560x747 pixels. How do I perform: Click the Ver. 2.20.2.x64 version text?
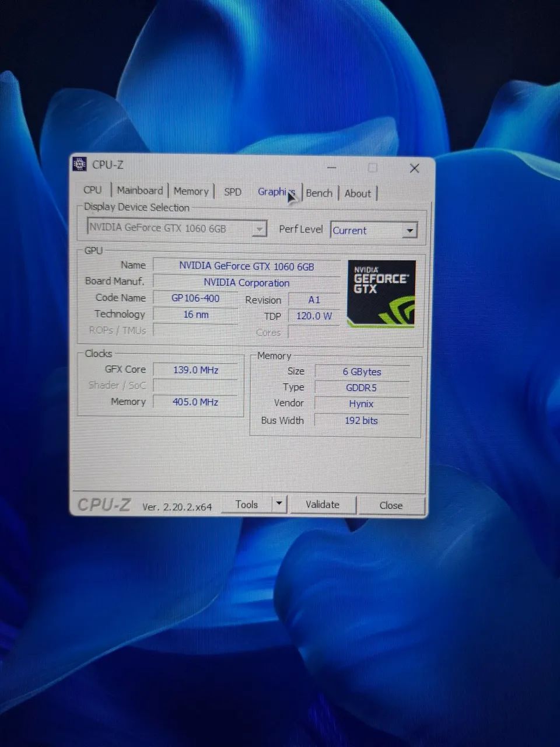177,507
